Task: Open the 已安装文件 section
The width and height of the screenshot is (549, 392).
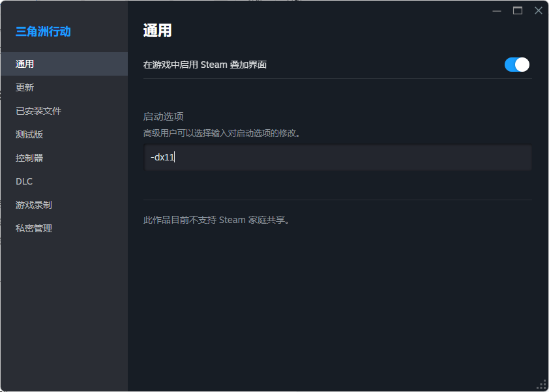Action: 36,110
